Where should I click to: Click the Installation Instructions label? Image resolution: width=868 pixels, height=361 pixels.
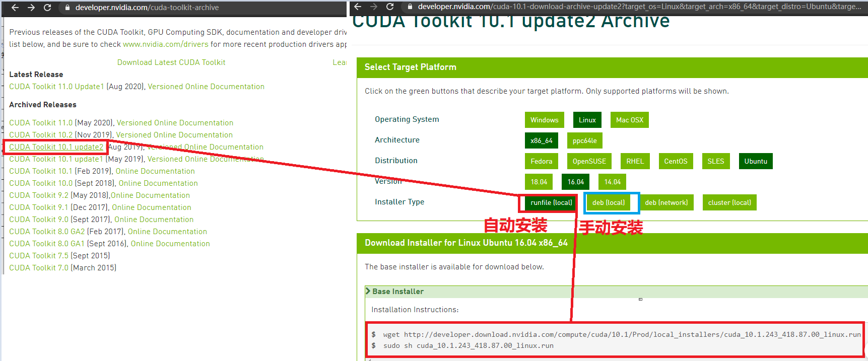pos(415,310)
